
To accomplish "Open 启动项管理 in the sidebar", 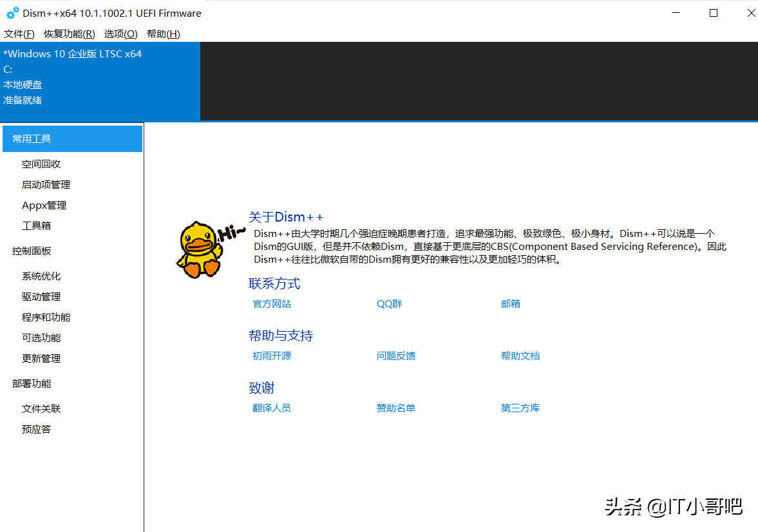I will coord(46,185).
